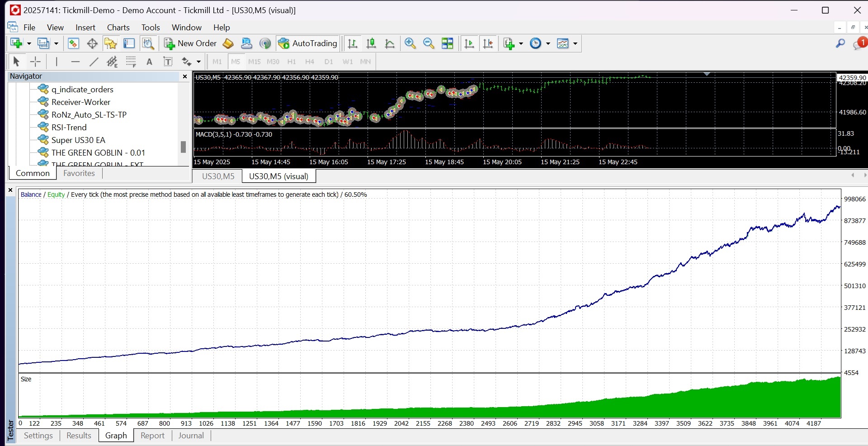The image size is (868, 446).
Task: Select Super US30 EA in Navigator
Action: [x=78, y=140]
